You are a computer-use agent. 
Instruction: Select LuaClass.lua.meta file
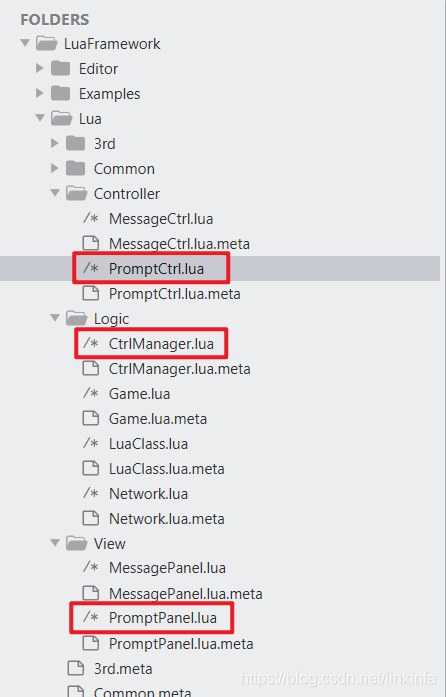coord(167,469)
